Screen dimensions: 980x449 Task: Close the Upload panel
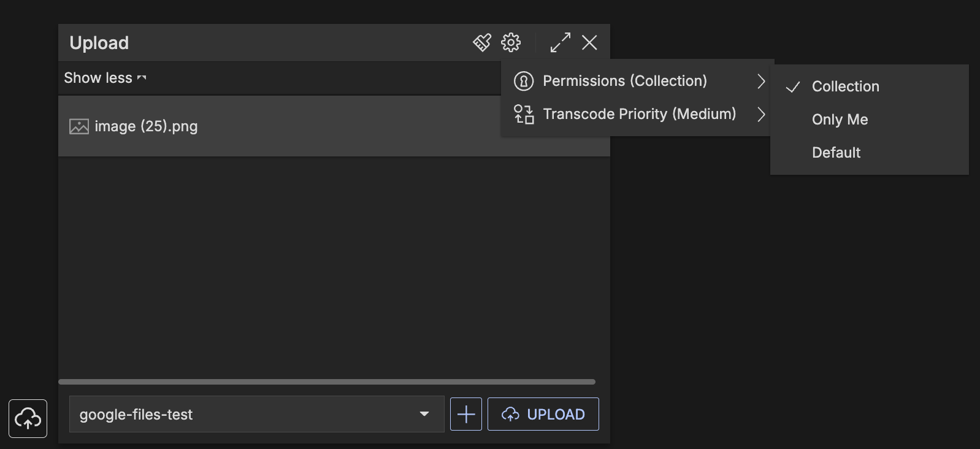coord(589,42)
